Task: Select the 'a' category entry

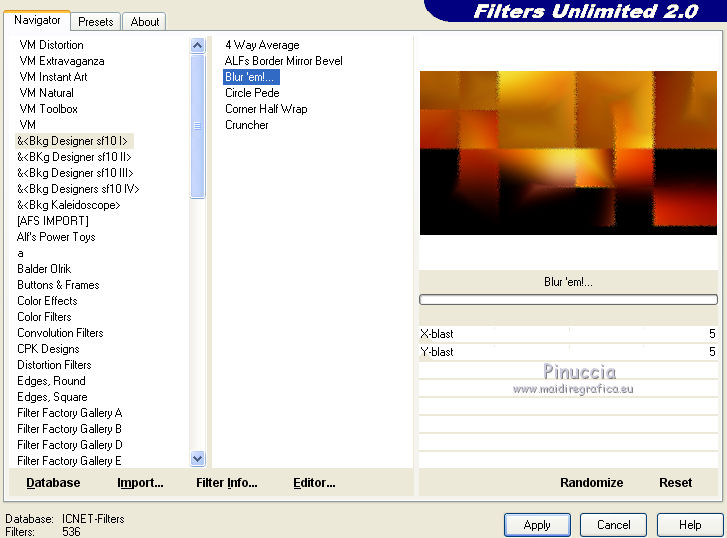Action: click(20, 253)
